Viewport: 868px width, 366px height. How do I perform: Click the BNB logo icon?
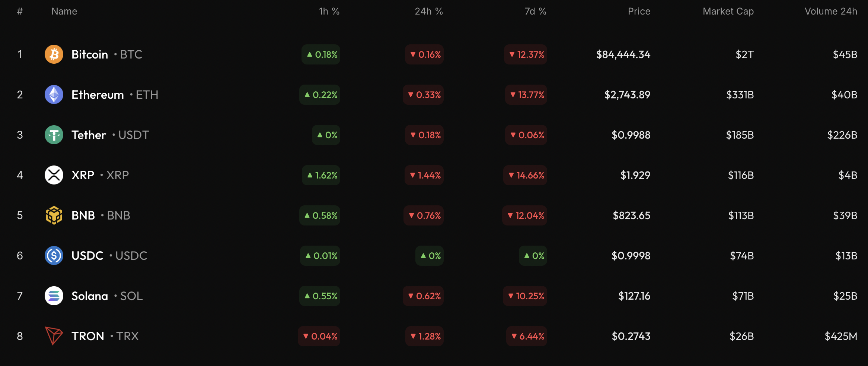[x=54, y=215]
